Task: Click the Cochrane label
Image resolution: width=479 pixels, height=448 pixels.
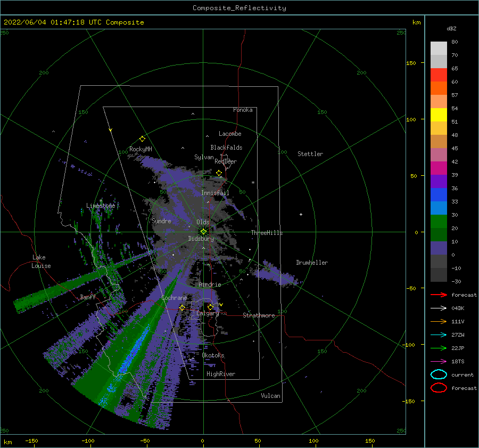Action: [x=174, y=298]
